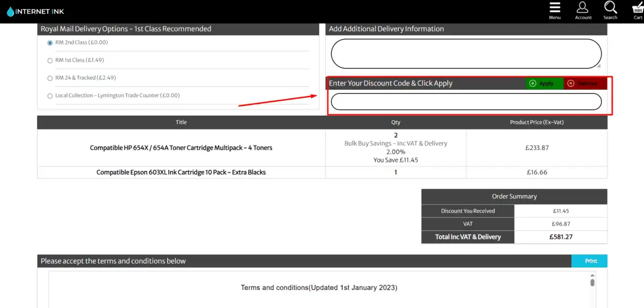Image resolution: width=644 pixels, height=308 pixels.
Task: Click the Terms and conditions updated heading
Action: pyautogui.click(x=319, y=288)
